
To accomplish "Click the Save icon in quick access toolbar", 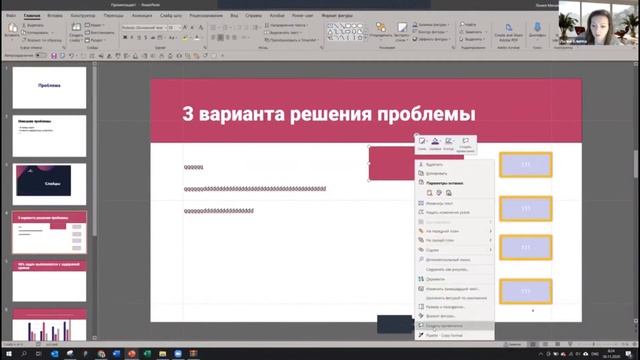I will [53, 56].
